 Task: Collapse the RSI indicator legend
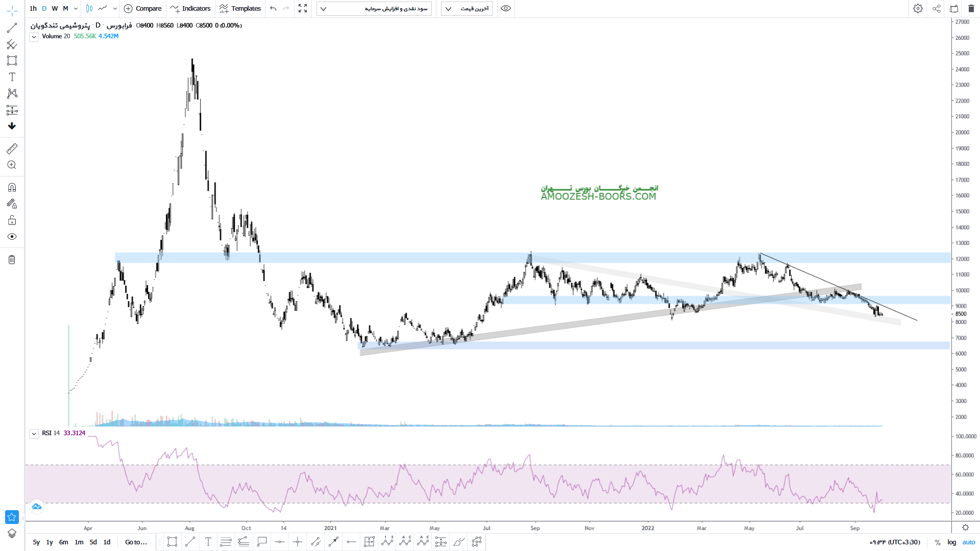(x=34, y=434)
